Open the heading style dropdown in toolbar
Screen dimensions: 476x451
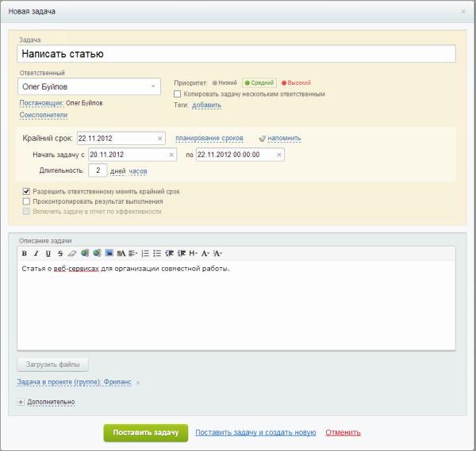click(194, 254)
